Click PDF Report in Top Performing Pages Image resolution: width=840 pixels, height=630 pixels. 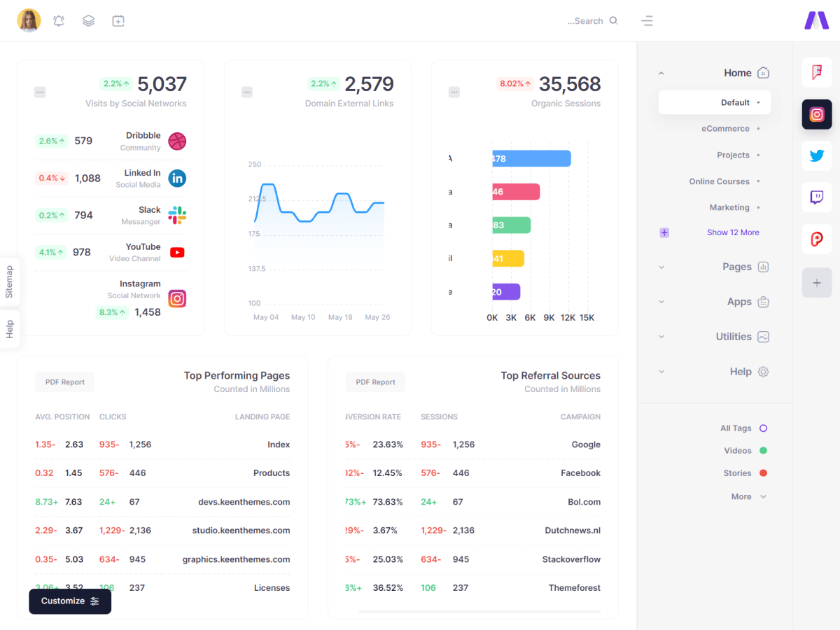tap(65, 382)
